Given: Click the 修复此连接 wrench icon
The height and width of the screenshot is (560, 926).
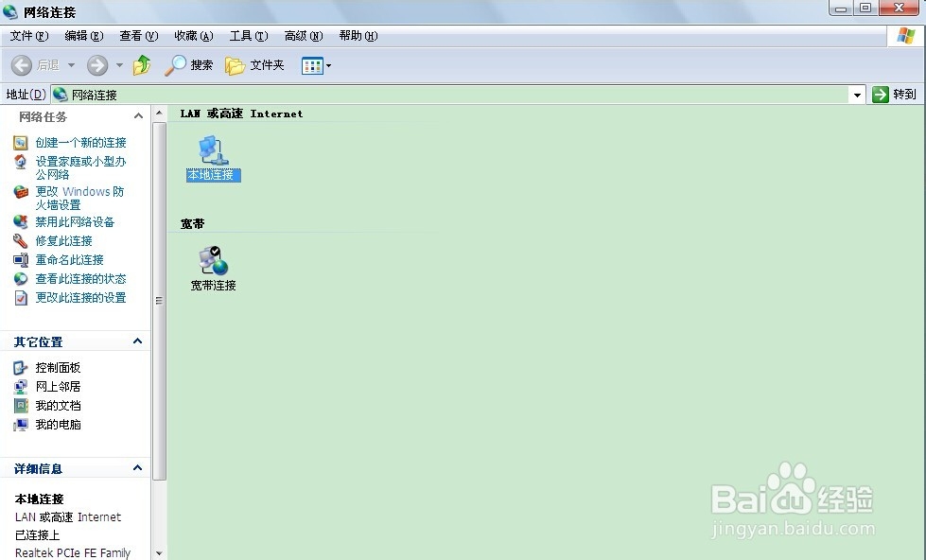Looking at the screenshot, I should (21, 241).
